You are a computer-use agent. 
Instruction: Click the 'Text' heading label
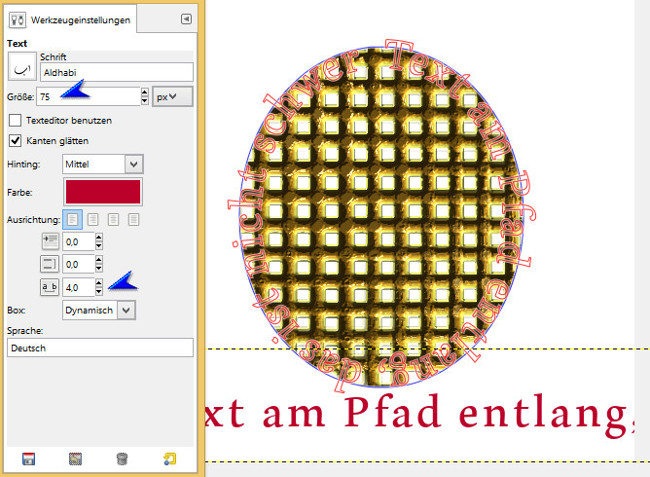17,44
